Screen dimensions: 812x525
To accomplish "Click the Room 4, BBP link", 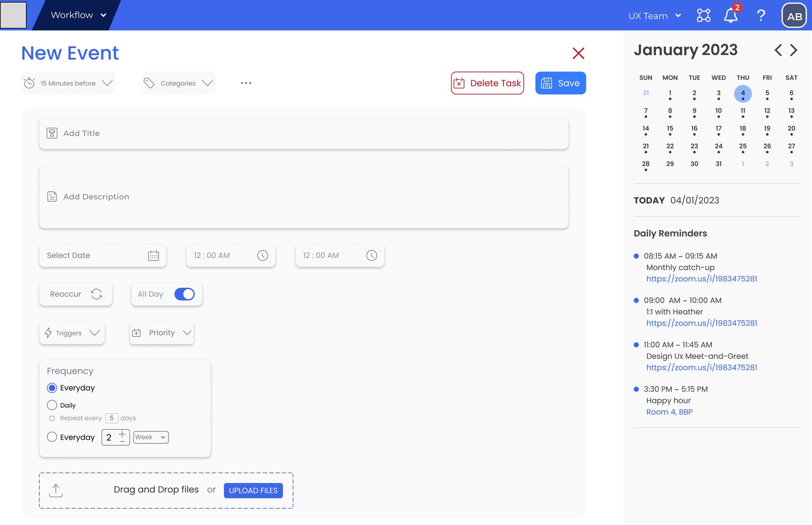I will (669, 412).
